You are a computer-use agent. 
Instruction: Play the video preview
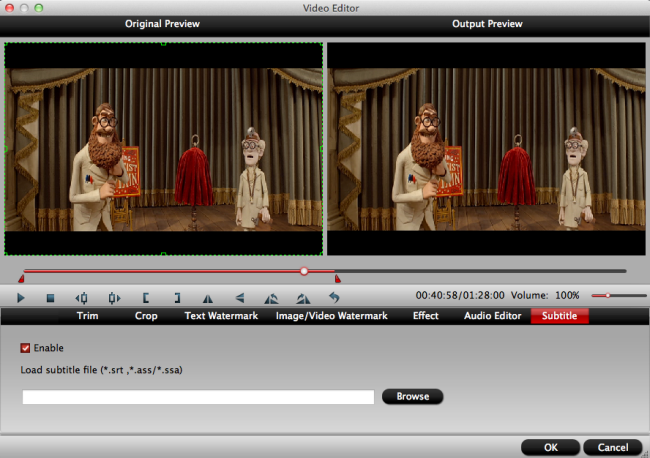(21, 298)
